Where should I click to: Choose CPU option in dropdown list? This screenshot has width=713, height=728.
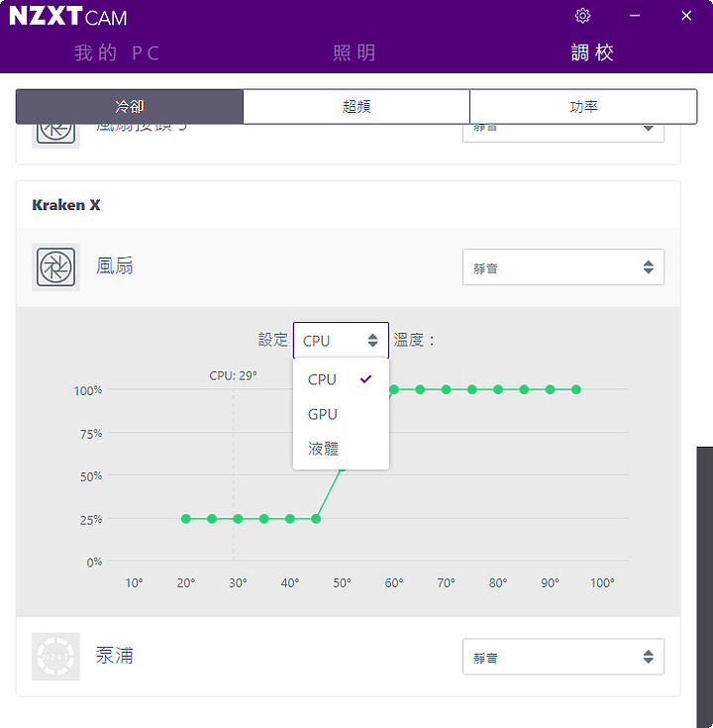[341, 379]
